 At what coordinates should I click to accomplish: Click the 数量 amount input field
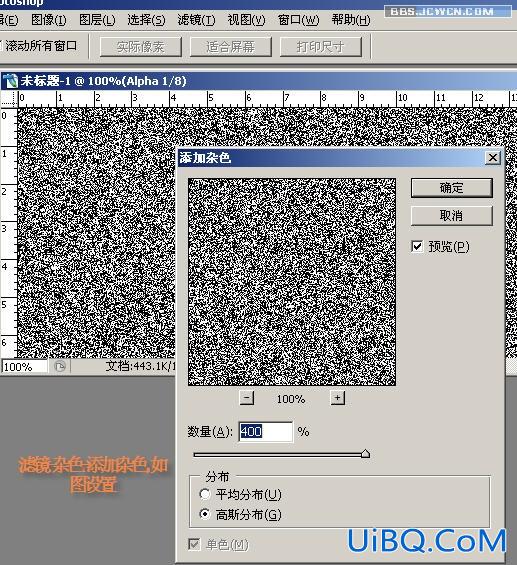[266, 432]
